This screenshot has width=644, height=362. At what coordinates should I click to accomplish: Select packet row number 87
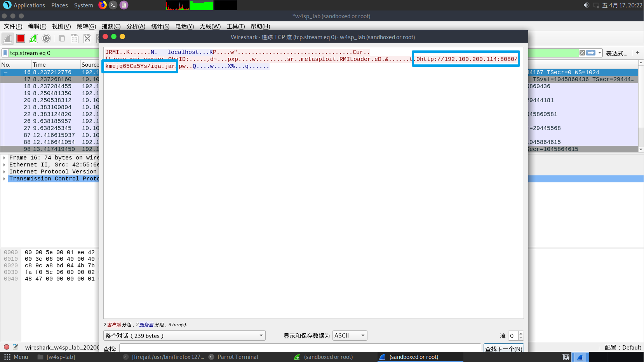(50, 135)
